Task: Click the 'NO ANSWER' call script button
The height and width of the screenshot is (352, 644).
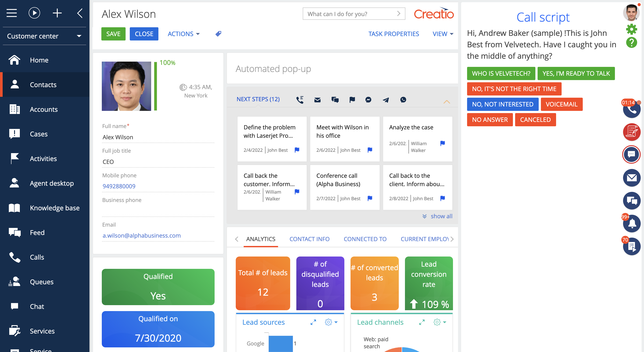Action: coord(490,120)
